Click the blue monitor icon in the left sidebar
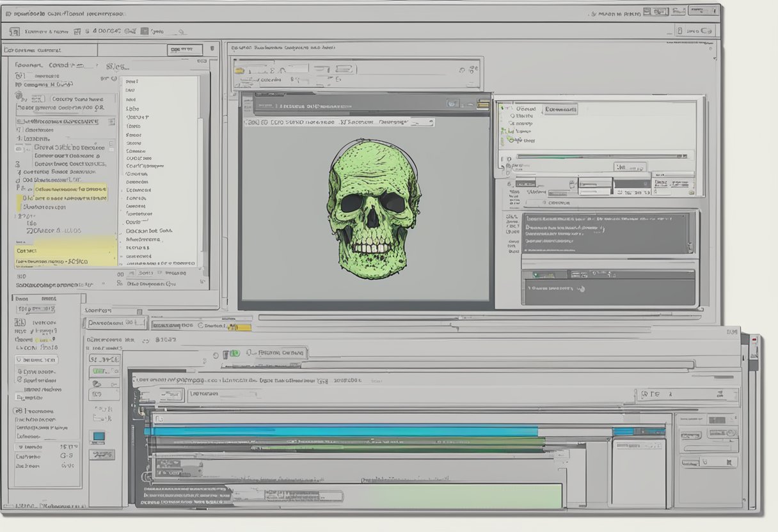 click(x=97, y=435)
